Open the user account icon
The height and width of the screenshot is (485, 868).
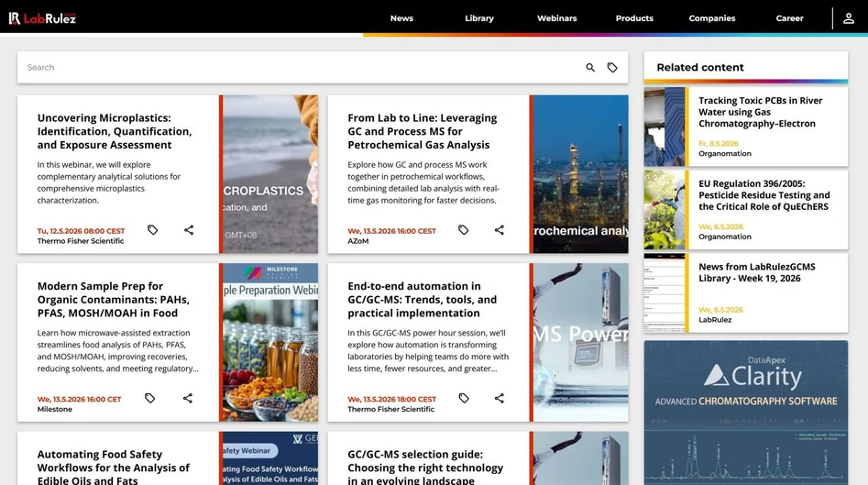[848, 18]
